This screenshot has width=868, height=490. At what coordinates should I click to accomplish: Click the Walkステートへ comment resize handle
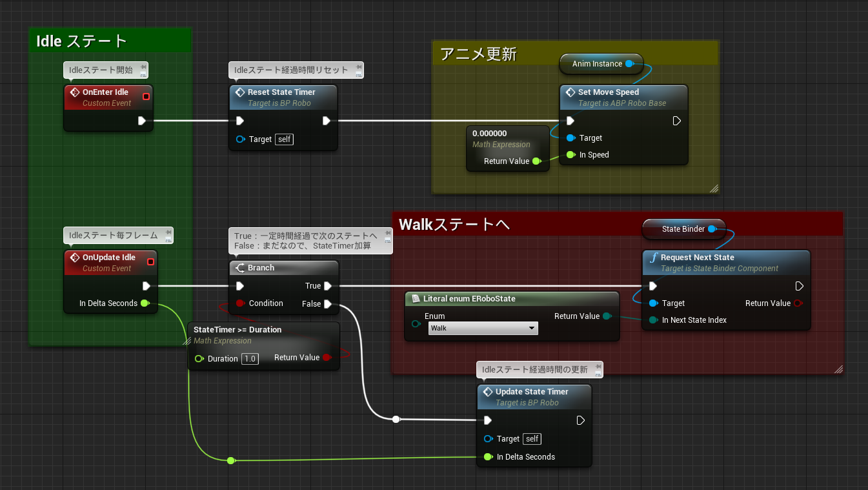tap(838, 369)
